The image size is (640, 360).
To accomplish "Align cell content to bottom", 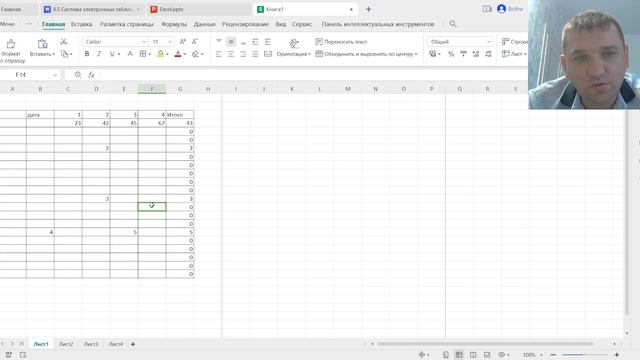I will point(243,42).
